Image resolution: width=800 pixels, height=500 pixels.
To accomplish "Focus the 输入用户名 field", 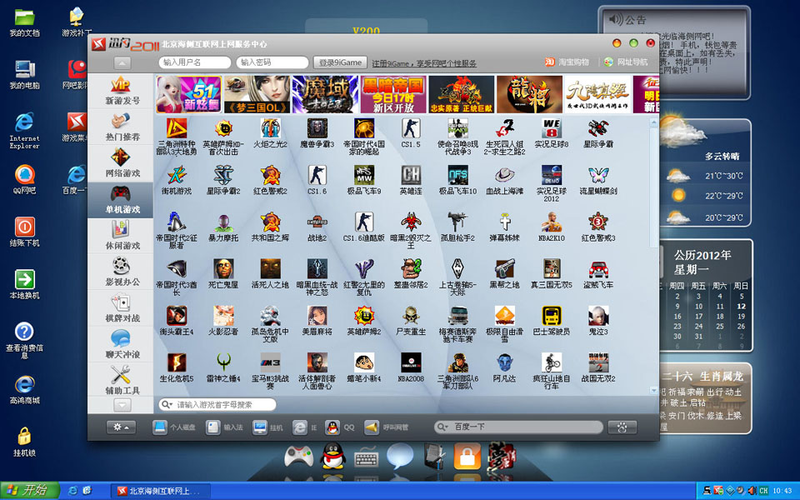I will coord(194,62).
